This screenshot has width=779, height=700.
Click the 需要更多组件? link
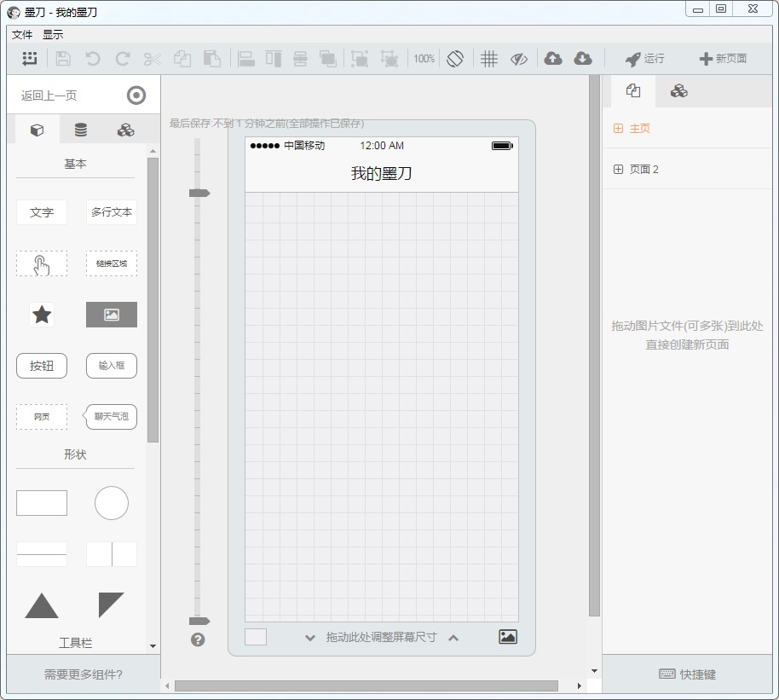84,674
